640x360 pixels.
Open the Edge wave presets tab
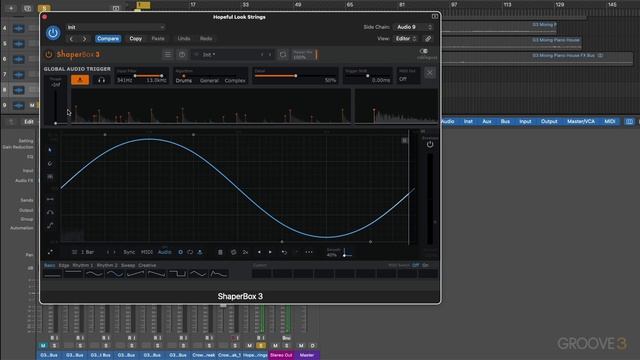(64, 265)
